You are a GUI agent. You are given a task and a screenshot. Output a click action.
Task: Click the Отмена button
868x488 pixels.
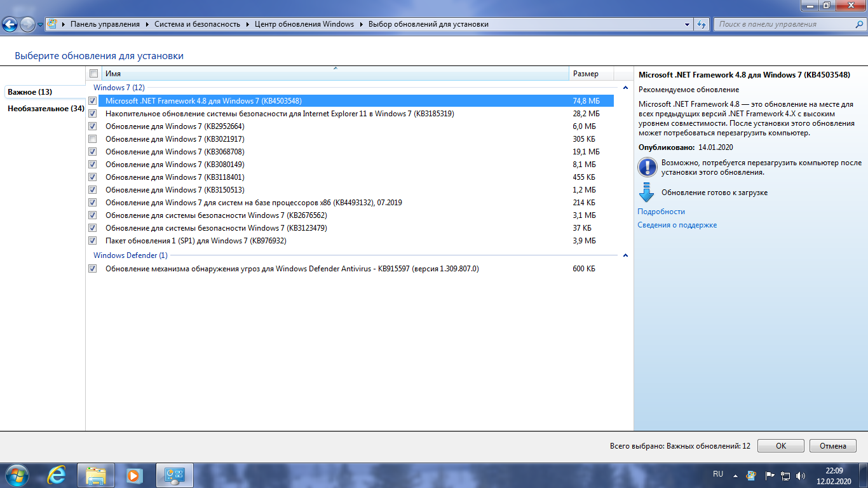point(833,446)
